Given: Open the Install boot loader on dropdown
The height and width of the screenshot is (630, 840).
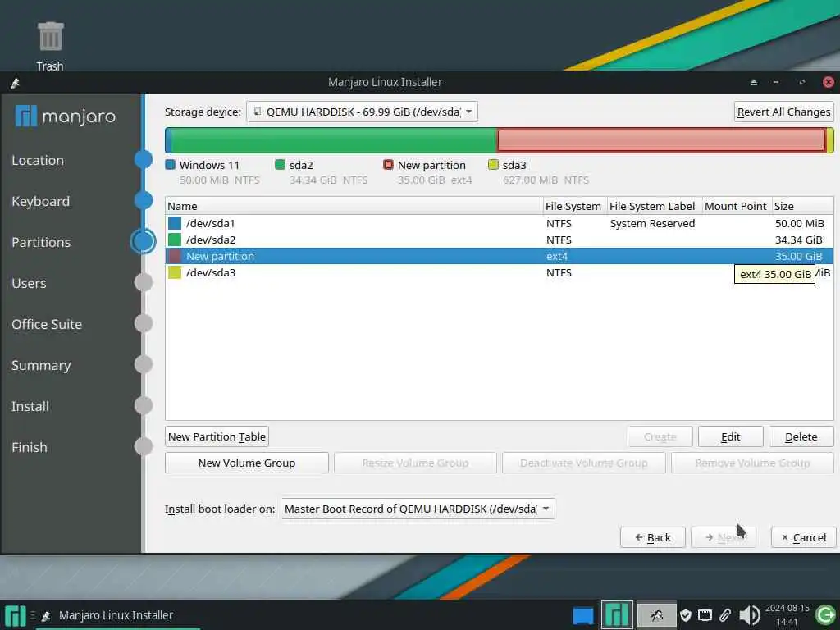Looking at the screenshot, I should coord(418,509).
